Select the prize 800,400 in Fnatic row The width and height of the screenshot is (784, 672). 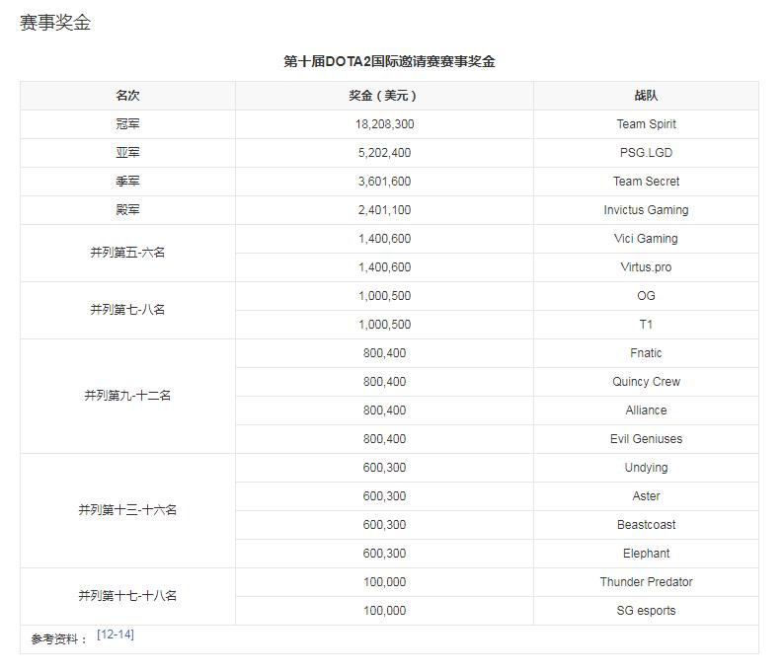pyautogui.click(x=384, y=352)
